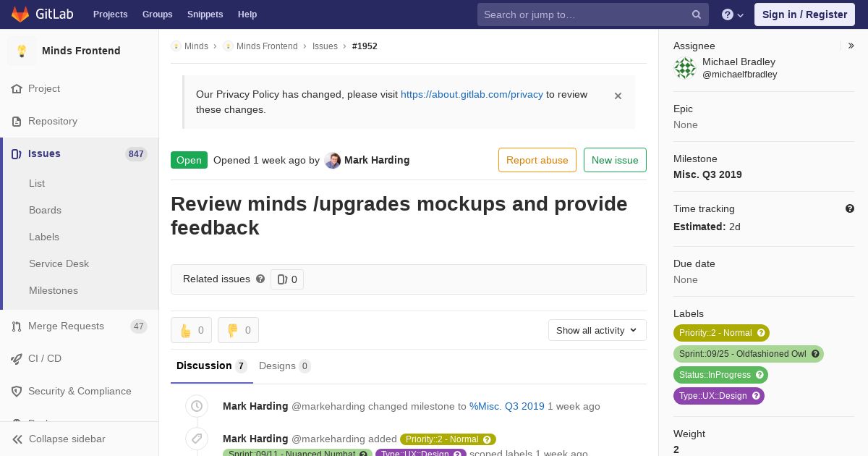Click help icon on Type::UX::Design sidebar label
The height and width of the screenshot is (456, 868).
click(x=756, y=396)
